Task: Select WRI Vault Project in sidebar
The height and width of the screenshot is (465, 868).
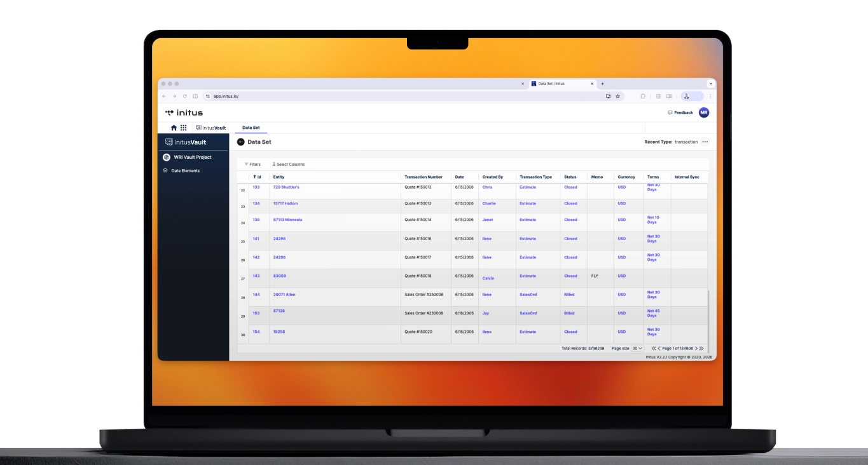Action: (x=192, y=157)
